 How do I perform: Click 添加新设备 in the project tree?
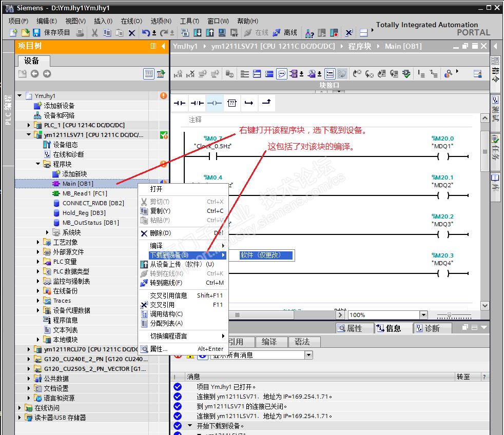coord(59,105)
